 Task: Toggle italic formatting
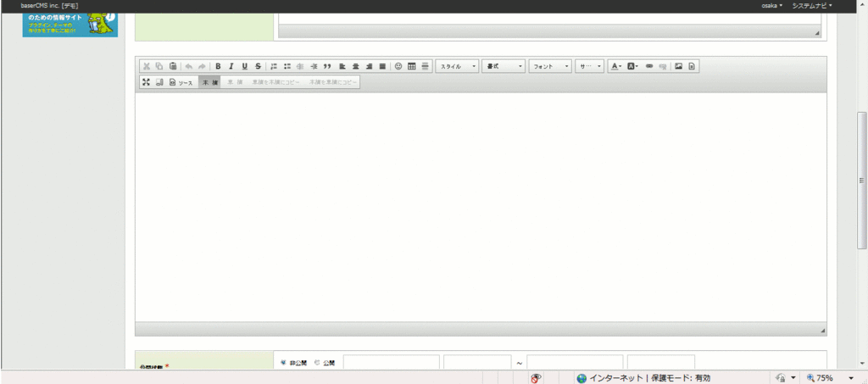(x=231, y=66)
